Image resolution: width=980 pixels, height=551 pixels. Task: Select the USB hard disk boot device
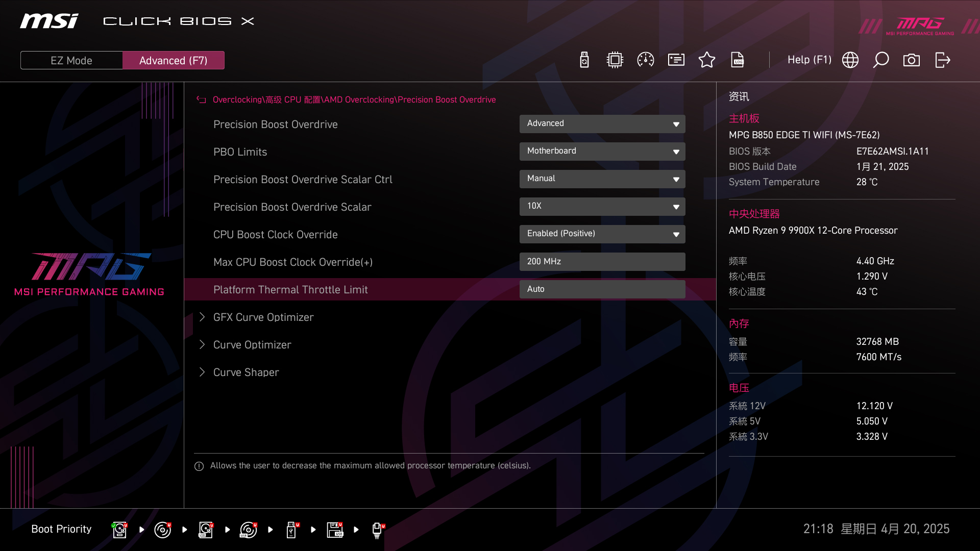tap(206, 530)
